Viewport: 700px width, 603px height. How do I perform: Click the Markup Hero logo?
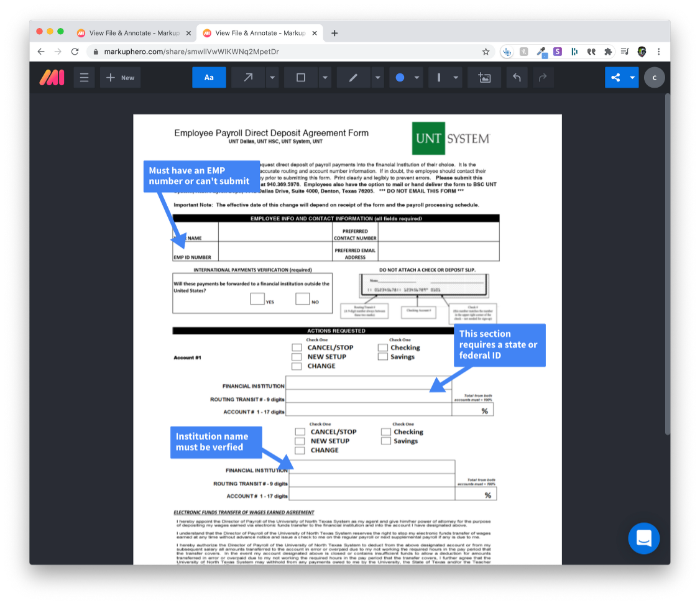click(52, 78)
